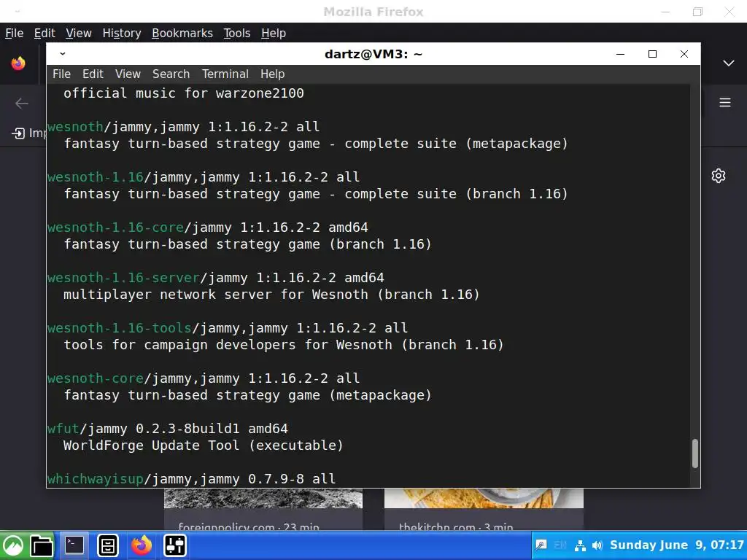Close the dartz@VM3 terminal window
Viewport: 747px width, 560px height.
click(684, 54)
